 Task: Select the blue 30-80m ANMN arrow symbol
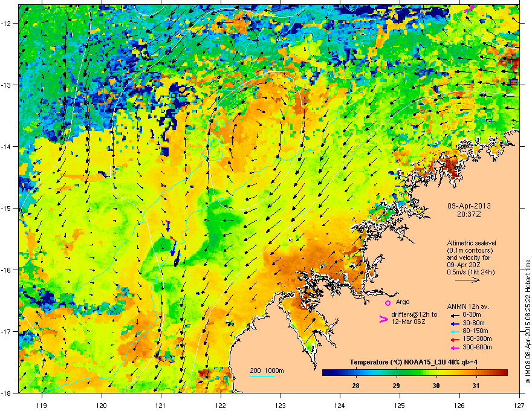tap(455, 323)
